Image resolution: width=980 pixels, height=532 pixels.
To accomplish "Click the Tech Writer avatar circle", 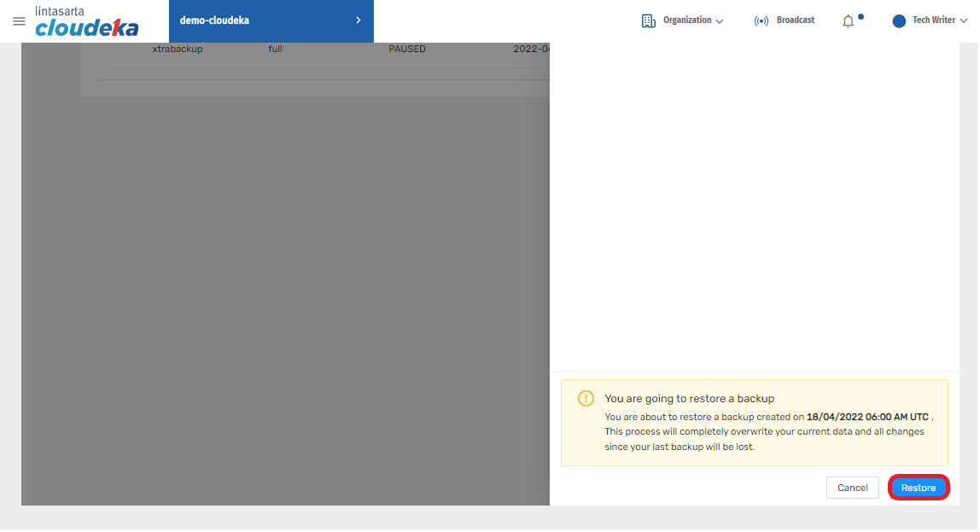I will (899, 20).
